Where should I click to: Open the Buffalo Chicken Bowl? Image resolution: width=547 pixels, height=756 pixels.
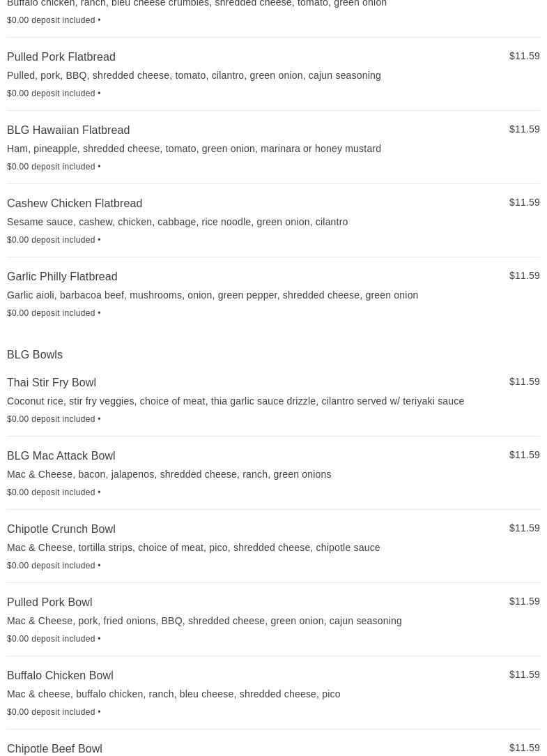(x=273, y=693)
